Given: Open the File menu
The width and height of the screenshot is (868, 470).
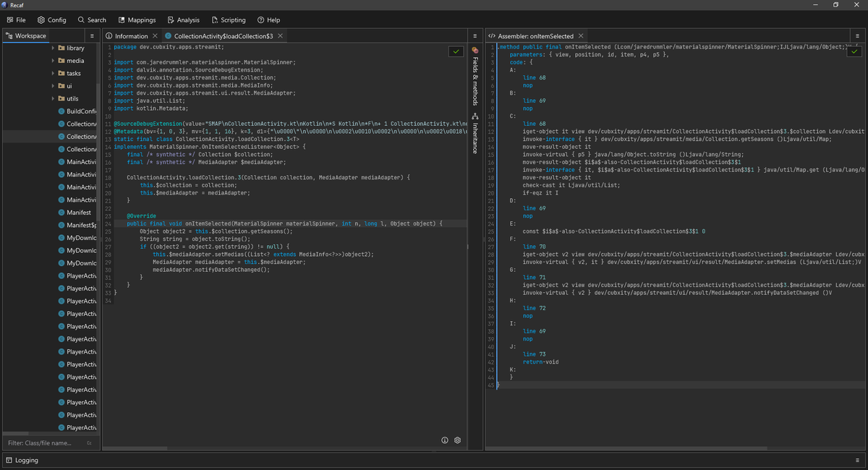Looking at the screenshot, I should pyautogui.click(x=15, y=20).
